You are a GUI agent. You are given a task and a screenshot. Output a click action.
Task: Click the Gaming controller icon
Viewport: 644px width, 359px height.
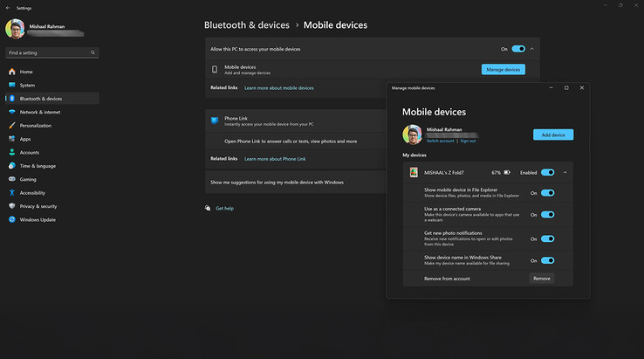click(x=12, y=179)
